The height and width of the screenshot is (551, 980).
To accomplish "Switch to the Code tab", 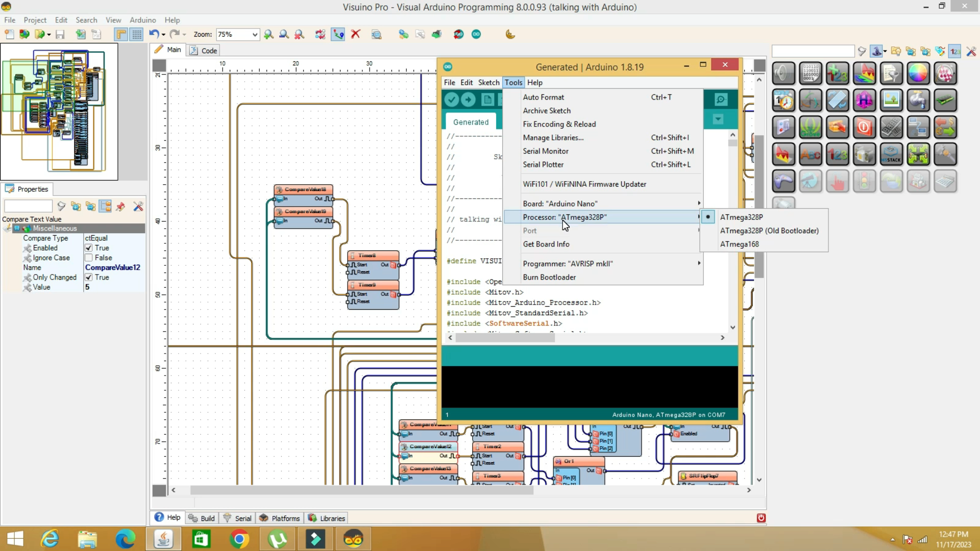I will pos(204,51).
